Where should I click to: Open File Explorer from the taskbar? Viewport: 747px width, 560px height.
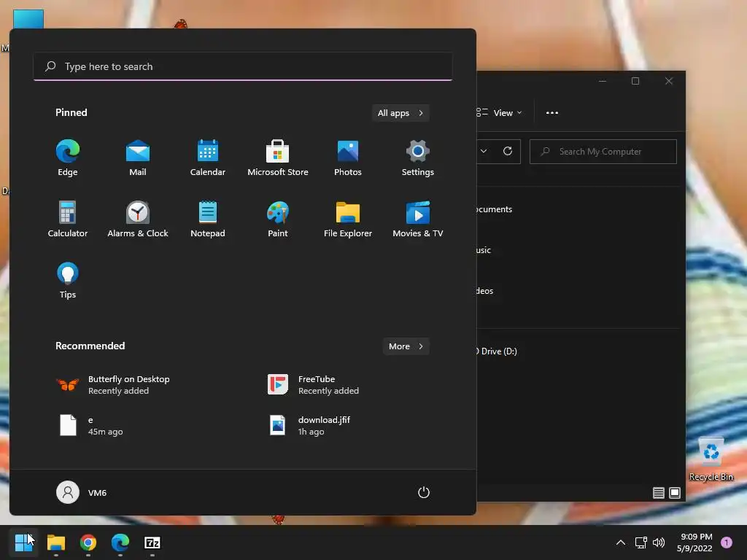pyautogui.click(x=56, y=542)
